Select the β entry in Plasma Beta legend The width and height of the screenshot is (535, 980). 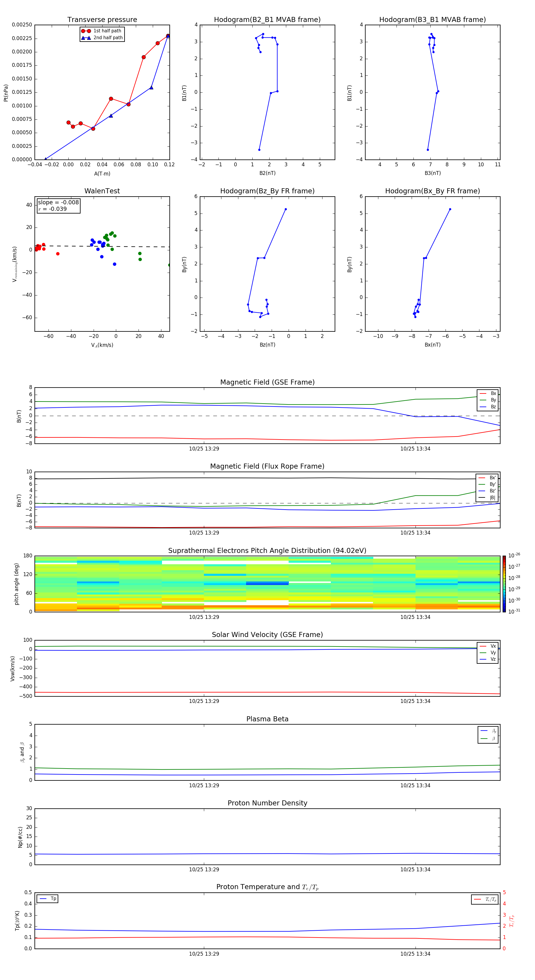488,739
